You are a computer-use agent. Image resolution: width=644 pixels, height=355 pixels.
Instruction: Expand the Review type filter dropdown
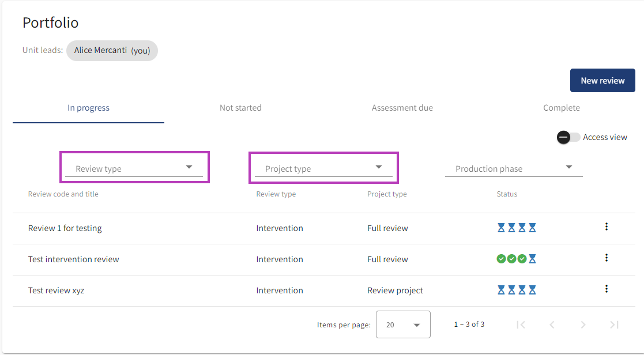coord(134,168)
